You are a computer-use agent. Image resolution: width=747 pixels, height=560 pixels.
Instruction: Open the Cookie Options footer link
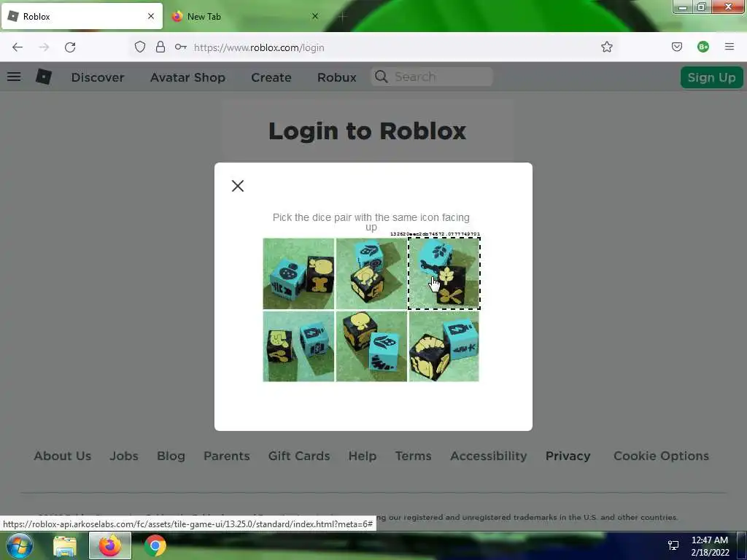point(661,456)
